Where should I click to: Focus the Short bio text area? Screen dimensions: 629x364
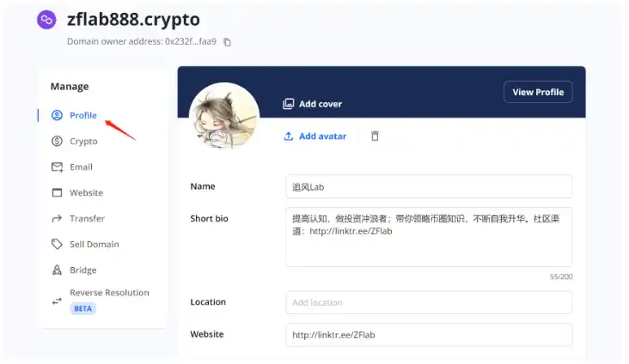tap(429, 237)
